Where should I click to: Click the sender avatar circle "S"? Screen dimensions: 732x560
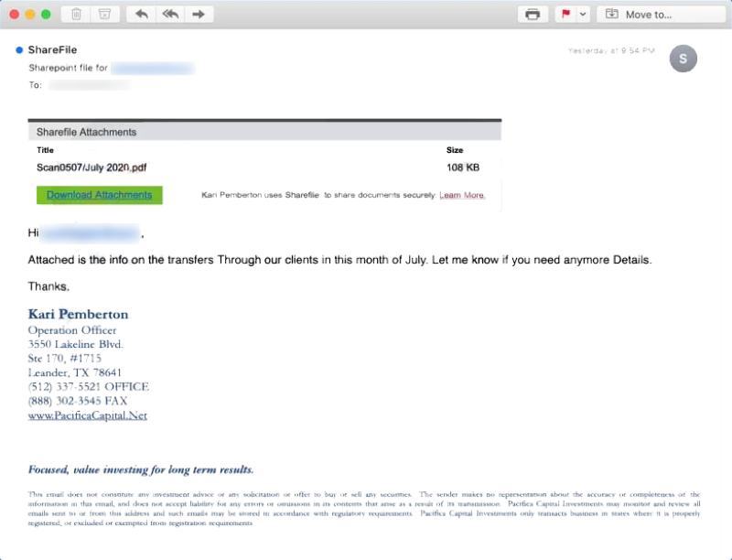[683, 59]
